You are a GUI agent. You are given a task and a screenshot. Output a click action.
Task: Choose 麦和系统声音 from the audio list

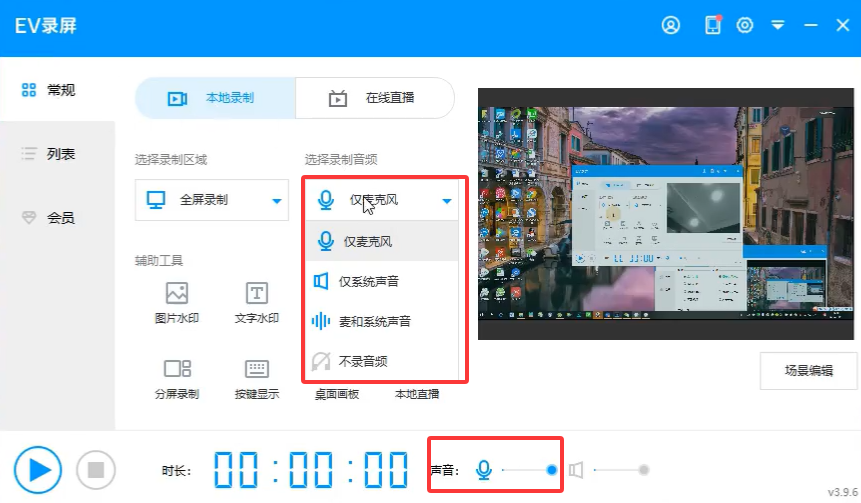coord(382,321)
